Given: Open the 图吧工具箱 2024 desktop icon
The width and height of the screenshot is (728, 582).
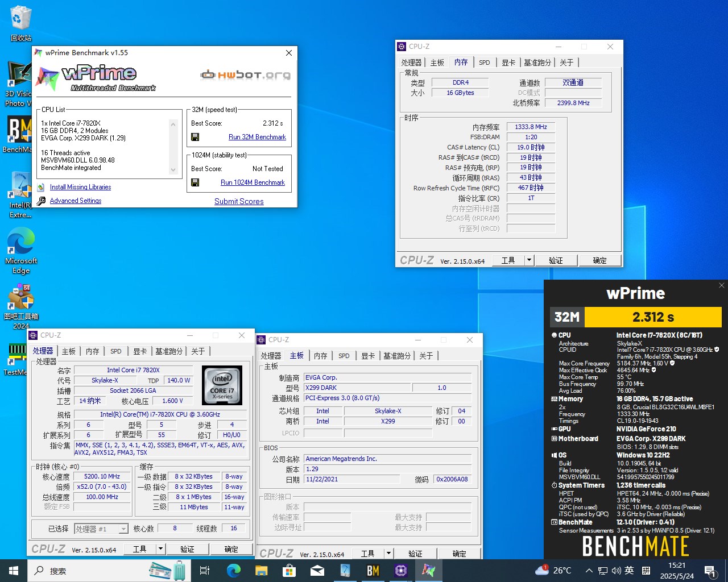Looking at the screenshot, I should tap(21, 307).
